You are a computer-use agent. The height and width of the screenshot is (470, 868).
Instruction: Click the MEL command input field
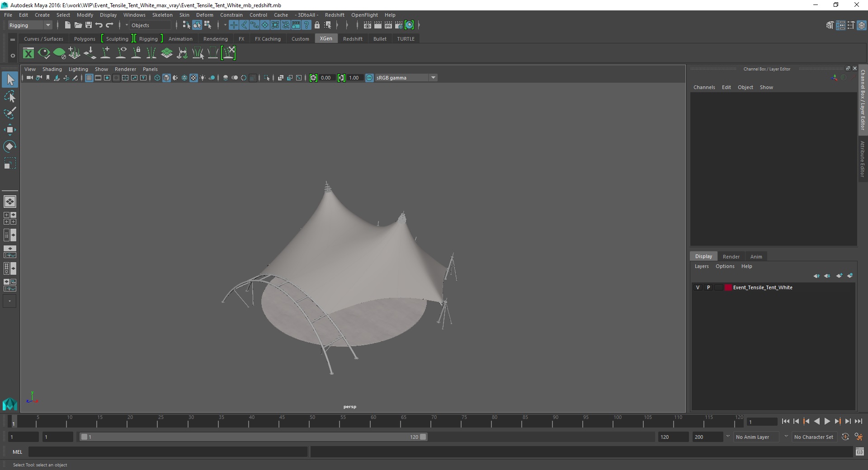(168, 451)
